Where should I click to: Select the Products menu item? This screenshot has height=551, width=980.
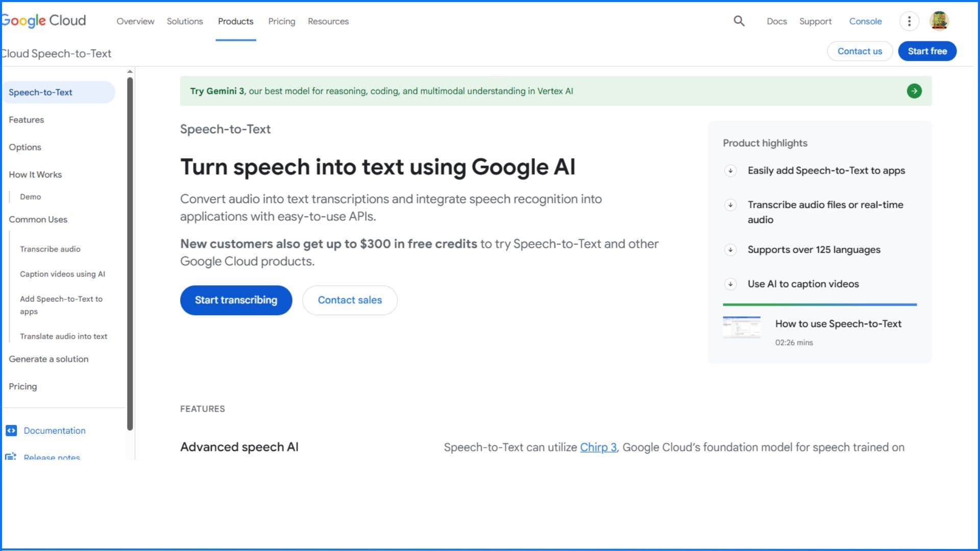[x=235, y=21]
